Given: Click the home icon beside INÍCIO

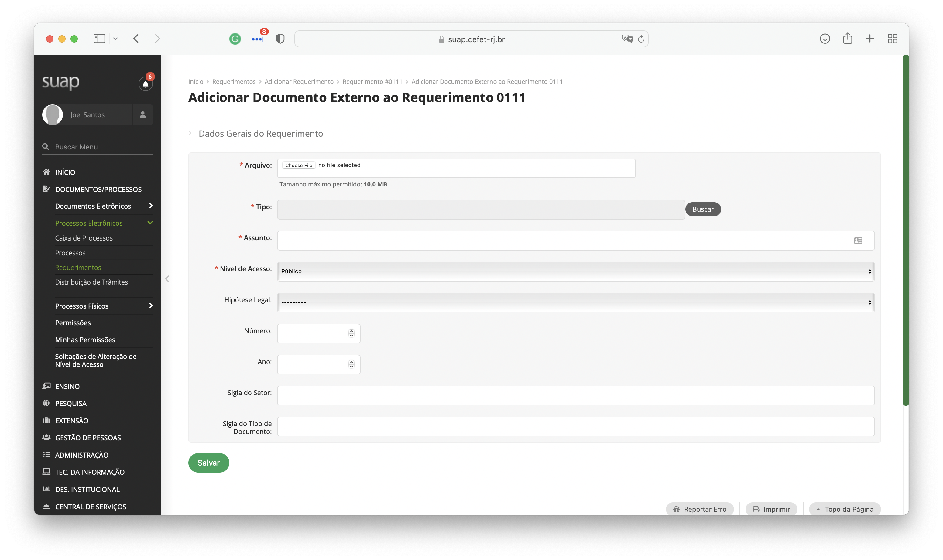Looking at the screenshot, I should coord(46,172).
